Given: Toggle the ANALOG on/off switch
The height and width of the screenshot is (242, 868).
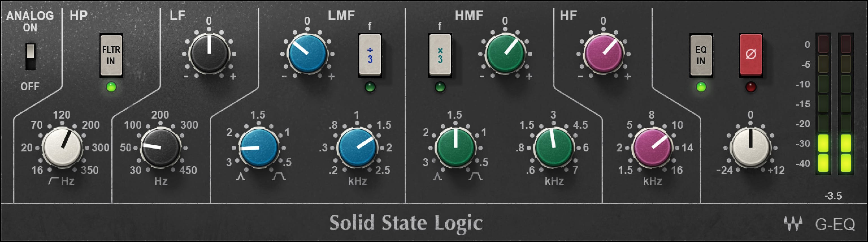Looking at the screenshot, I should (30, 56).
